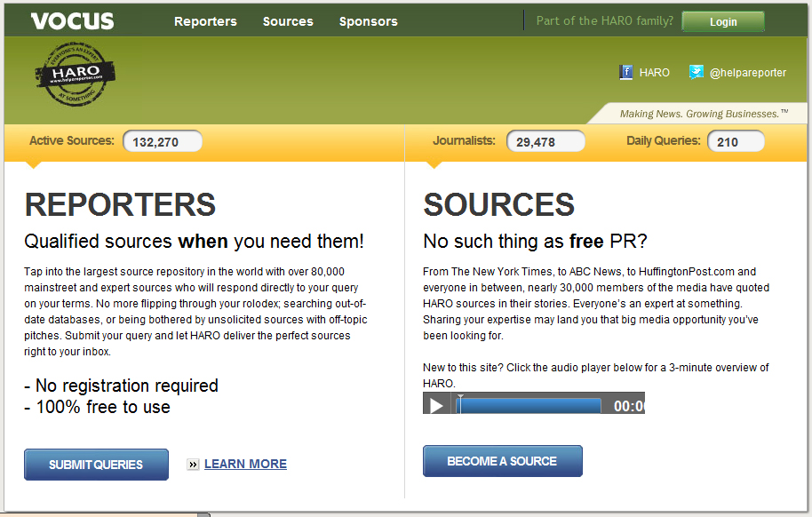Image resolution: width=812 pixels, height=517 pixels.
Task: Follow the Learn More link
Action: pyautogui.click(x=245, y=464)
